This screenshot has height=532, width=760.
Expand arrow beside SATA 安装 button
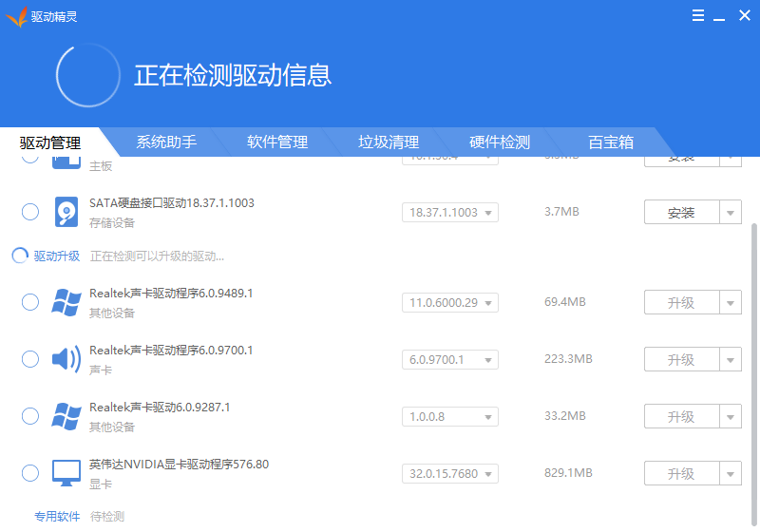(731, 212)
